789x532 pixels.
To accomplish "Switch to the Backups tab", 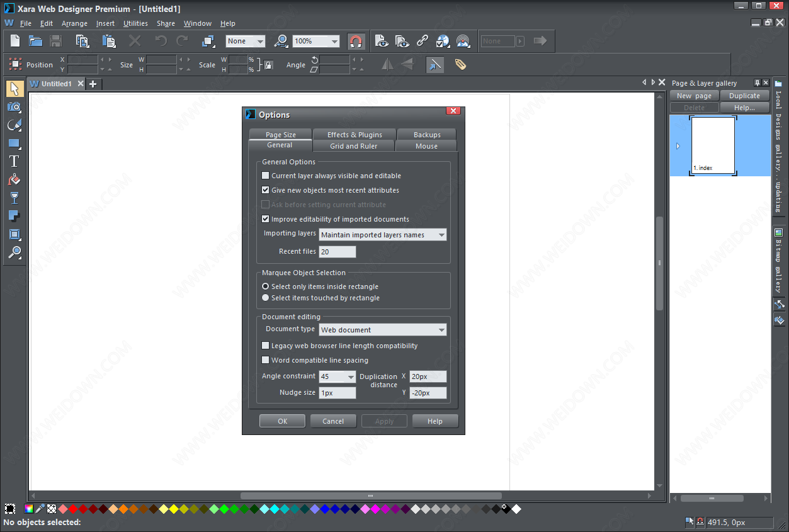I will coord(427,135).
